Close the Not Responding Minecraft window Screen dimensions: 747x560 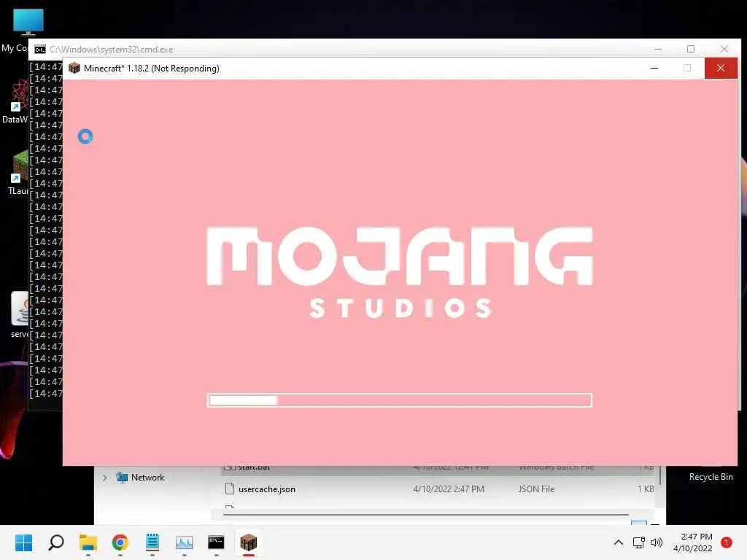[720, 68]
